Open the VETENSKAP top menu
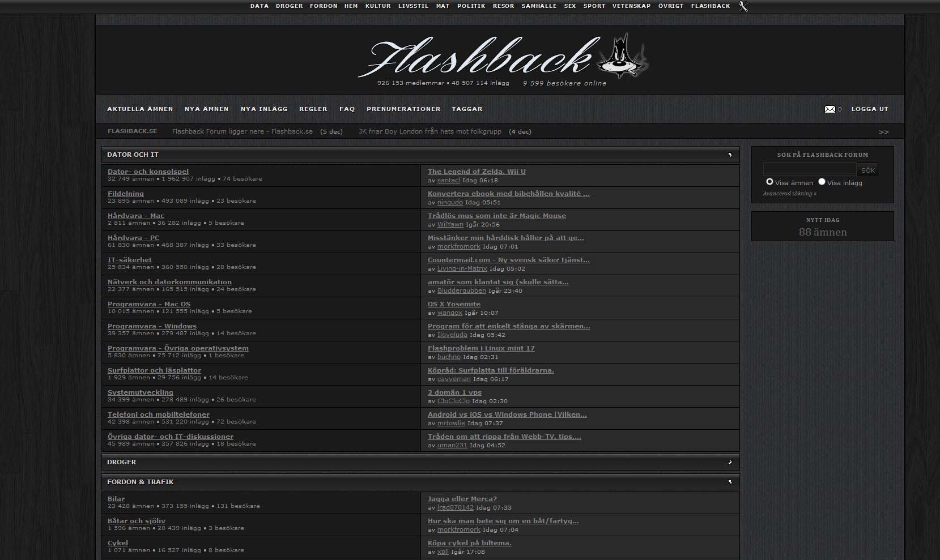This screenshot has height=560, width=940. [632, 6]
